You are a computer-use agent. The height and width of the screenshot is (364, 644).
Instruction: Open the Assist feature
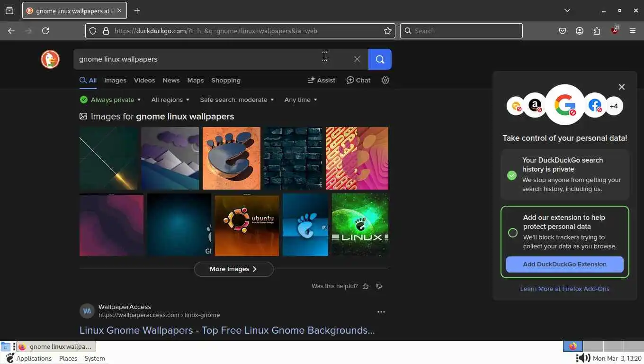coord(321,80)
